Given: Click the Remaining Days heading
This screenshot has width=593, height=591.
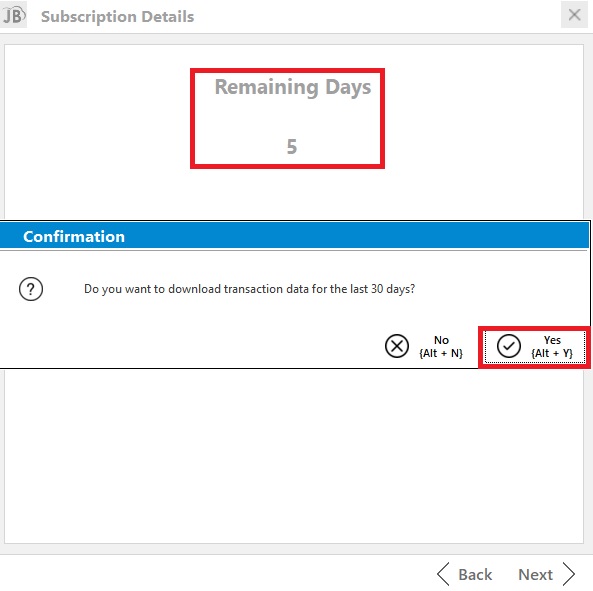Looking at the screenshot, I should tap(293, 87).
